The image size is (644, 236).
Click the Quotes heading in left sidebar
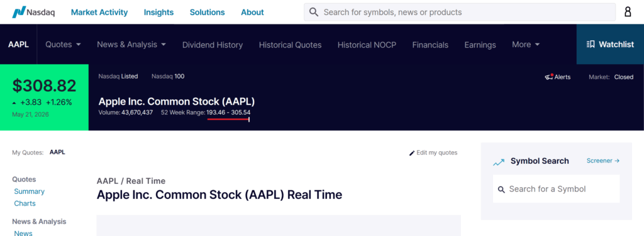pyautogui.click(x=24, y=179)
